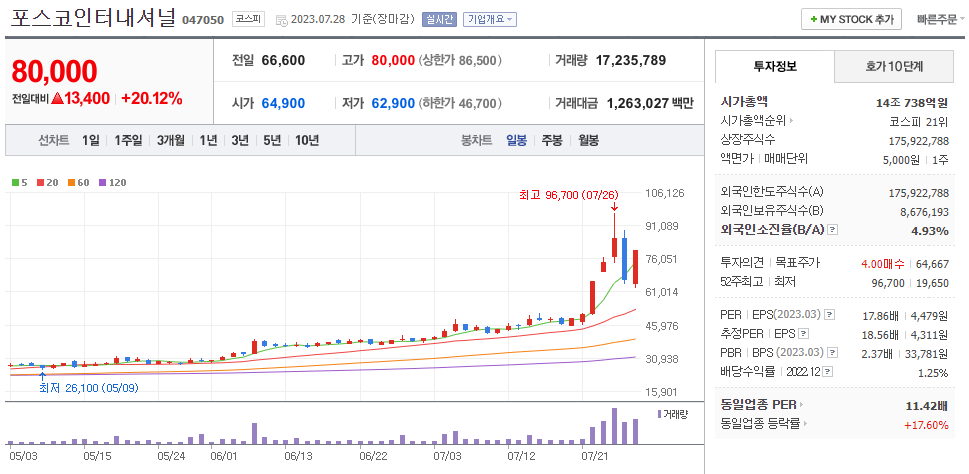The height and width of the screenshot is (474, 969).
Task: Click the tallest volume bar in the volume chart
Action: click(614, 426)
